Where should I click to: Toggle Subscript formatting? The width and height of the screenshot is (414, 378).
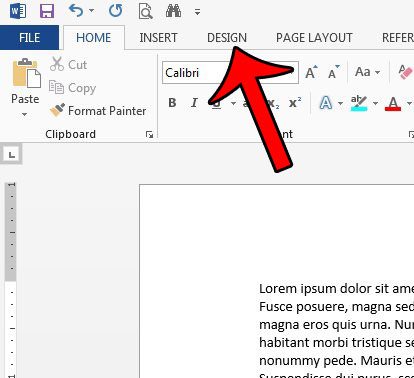click(x=274, y=103)
